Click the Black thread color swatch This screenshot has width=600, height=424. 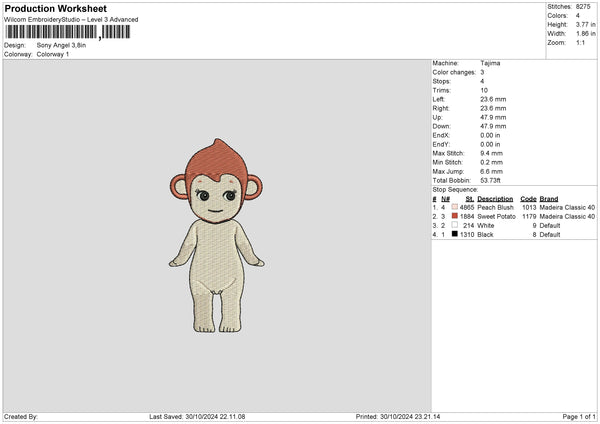(x=455, y=234)
